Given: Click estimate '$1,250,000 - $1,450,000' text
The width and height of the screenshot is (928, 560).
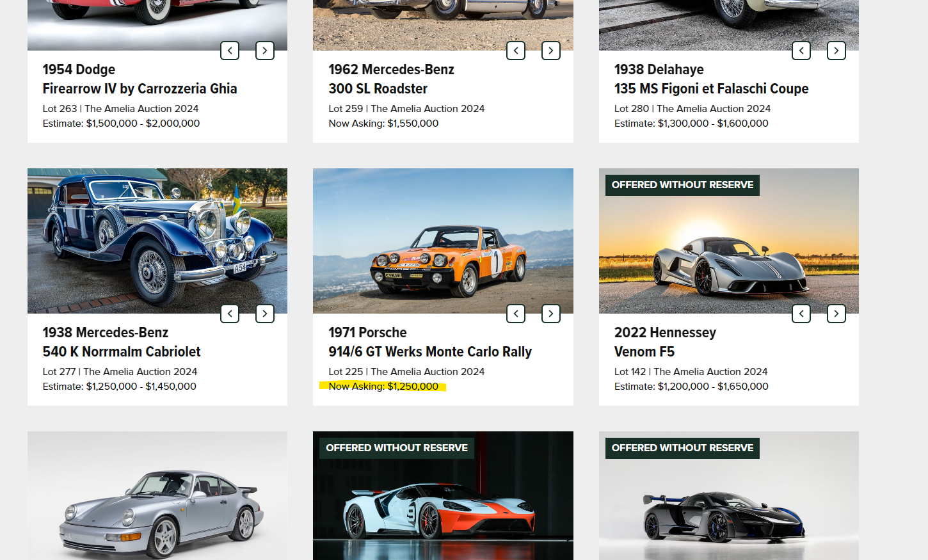Looking at the screenshot, I should click(141, 387).
